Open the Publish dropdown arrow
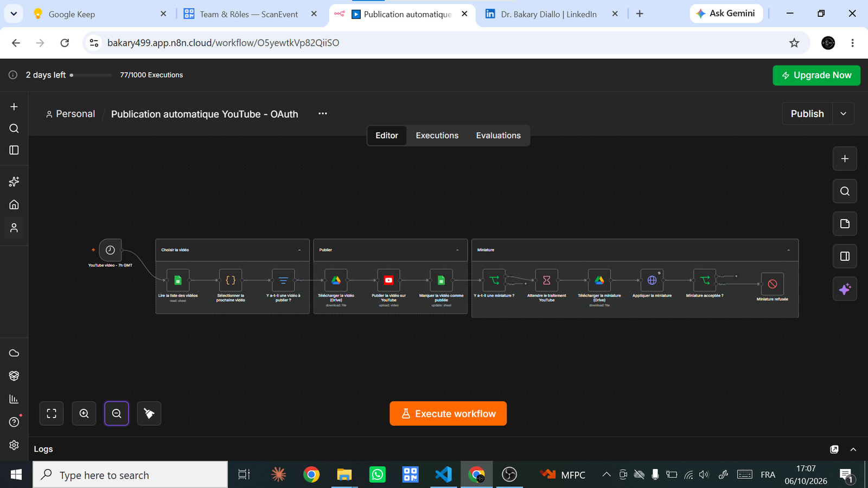 coord(843,114)
